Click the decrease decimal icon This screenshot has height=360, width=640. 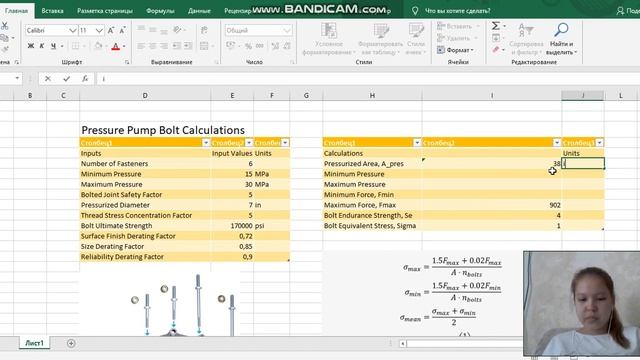click(287, 46)
